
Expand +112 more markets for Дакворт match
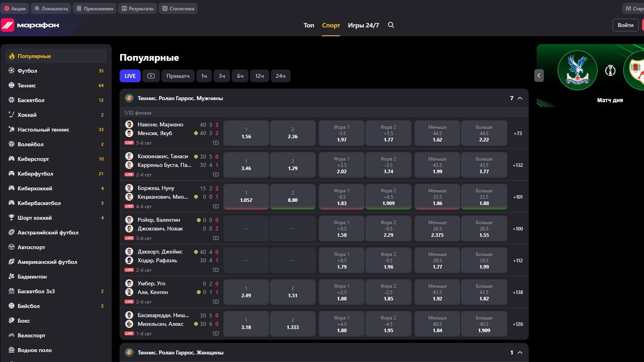518,261
